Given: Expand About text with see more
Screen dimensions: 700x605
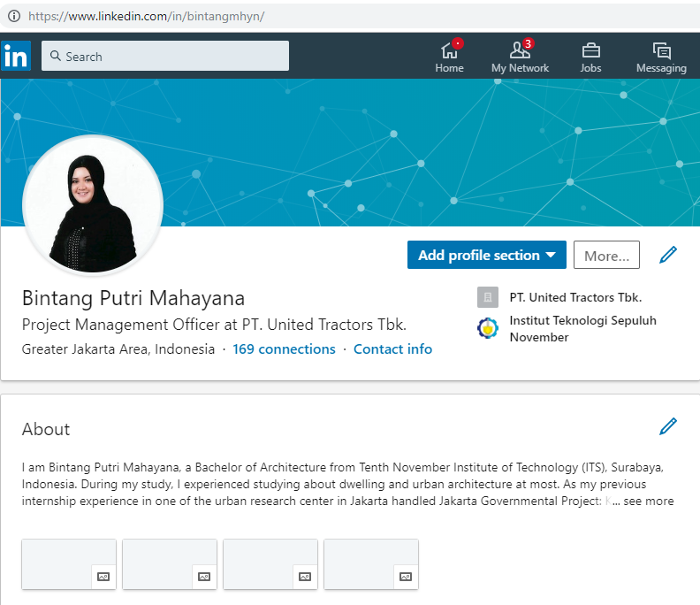Looking at the screenshot, I should pyautogui.click(x=648, y=501).
